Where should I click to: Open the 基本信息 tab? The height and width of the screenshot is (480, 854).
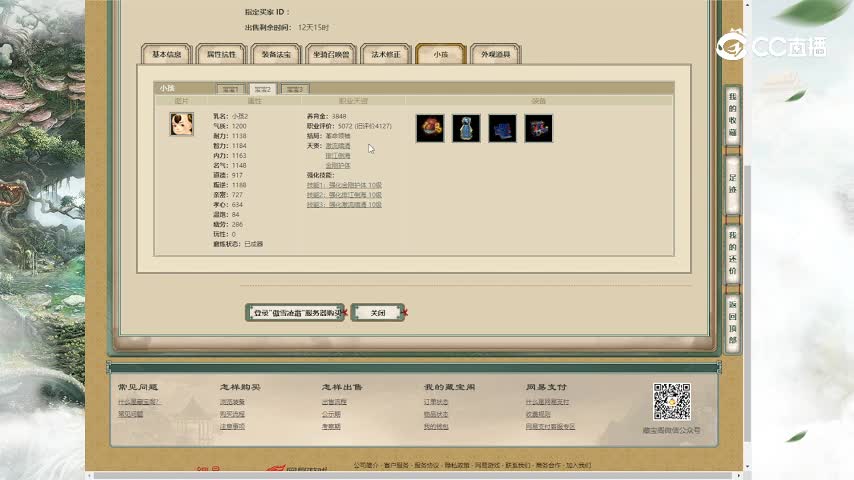(x=165, y=54)
